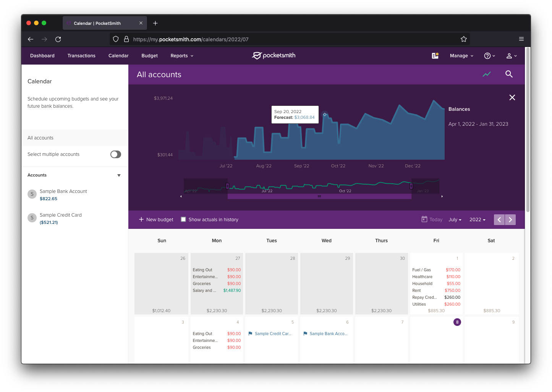The height and width of the screenshot is (392, 552).
Task: Click the forecast graph trend icon
Action: pos(486,74)
